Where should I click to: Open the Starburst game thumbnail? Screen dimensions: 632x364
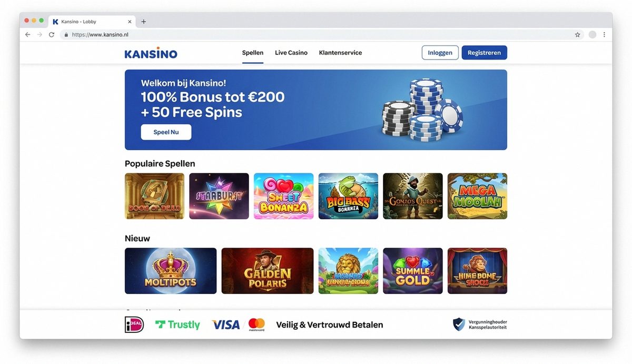[219, 196]
